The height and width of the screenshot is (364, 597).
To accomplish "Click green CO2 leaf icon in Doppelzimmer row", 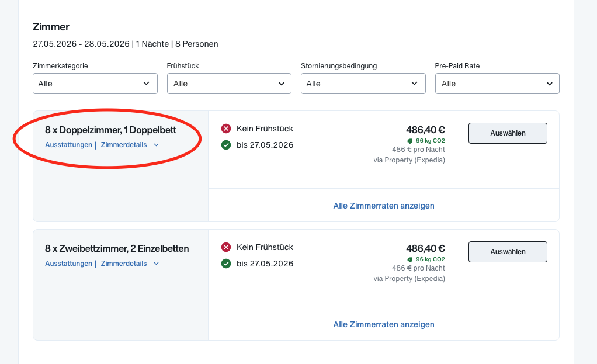I will coord(410,141).
